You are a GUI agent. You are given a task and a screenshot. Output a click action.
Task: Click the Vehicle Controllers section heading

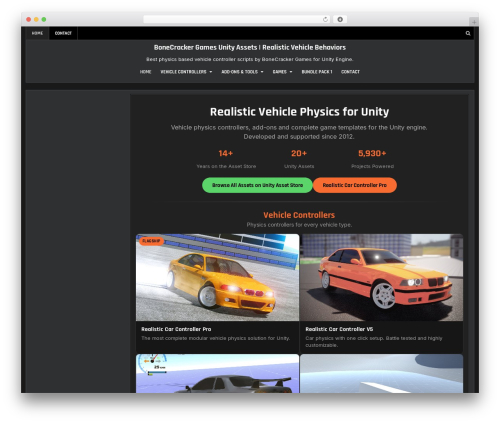pyautogui.click(x=299, y=215)
